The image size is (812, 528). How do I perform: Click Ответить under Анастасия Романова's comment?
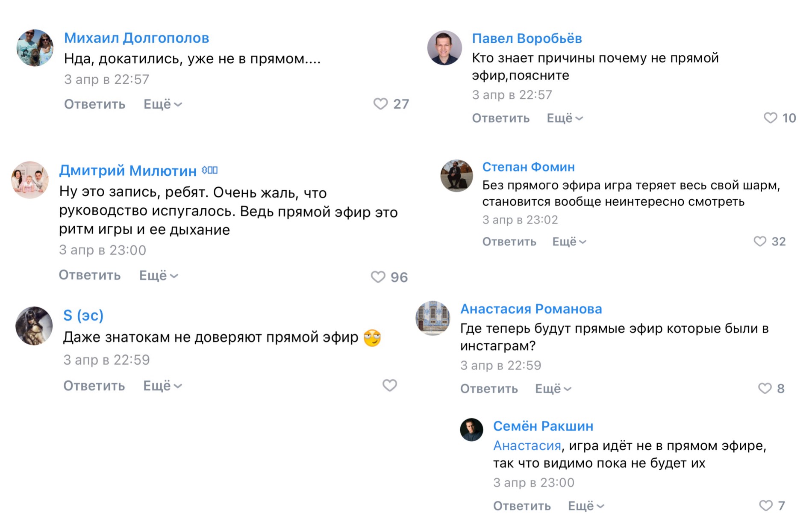[x=488, y=389]
